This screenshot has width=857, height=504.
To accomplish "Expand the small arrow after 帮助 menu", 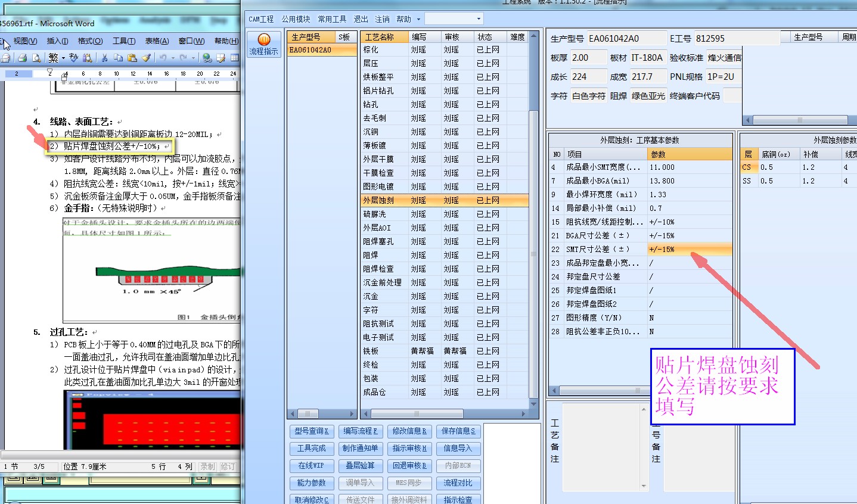I will (418, 19).
